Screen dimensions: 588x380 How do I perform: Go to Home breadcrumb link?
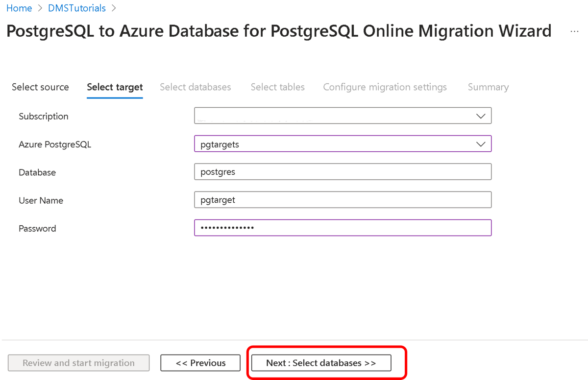[x=19, y=8]
